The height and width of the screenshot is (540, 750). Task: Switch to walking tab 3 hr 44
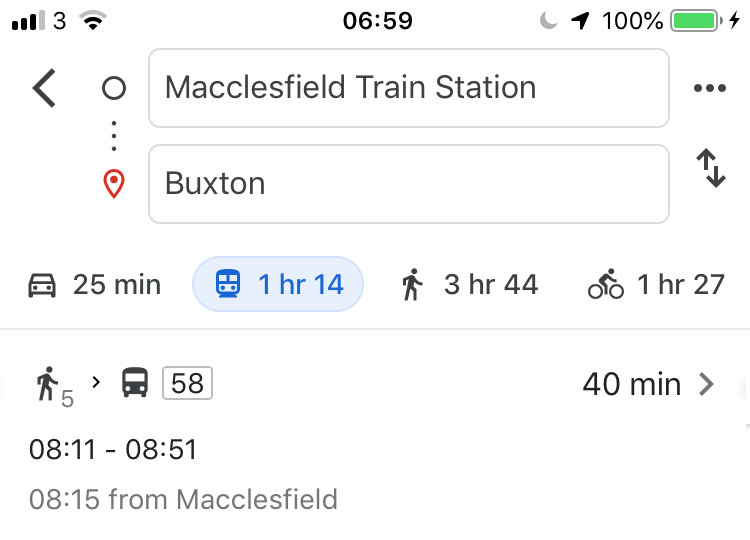(470, 284)
